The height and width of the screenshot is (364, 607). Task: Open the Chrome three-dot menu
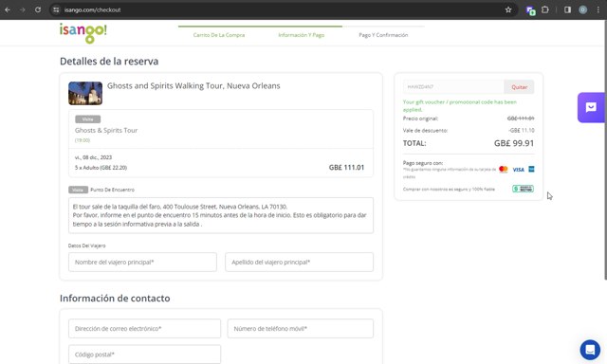click(x=598, y=9)
